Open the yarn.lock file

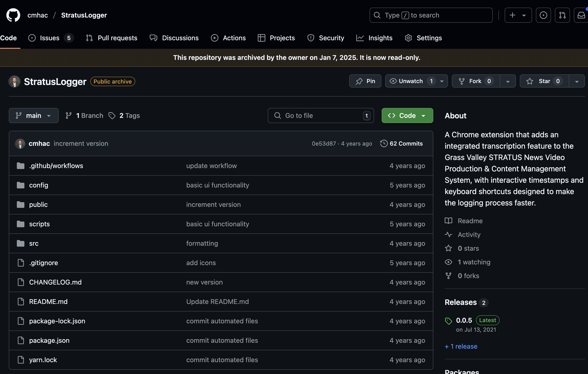point(43,360)
